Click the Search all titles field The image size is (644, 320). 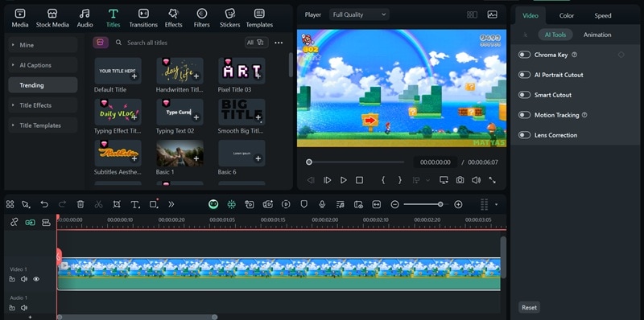pyautogui.click(x=176, y=43)
